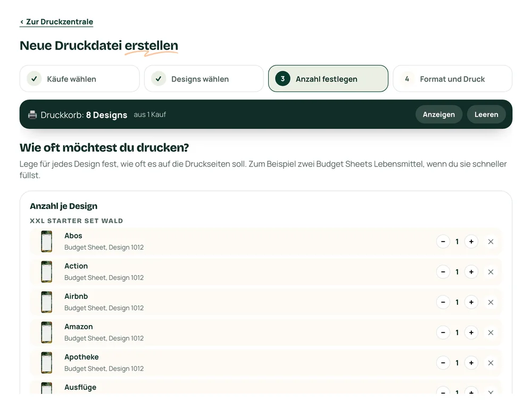Click the Ausflüge design name
532x409 pixels.
pyautogui.click(x=80, y=387)
